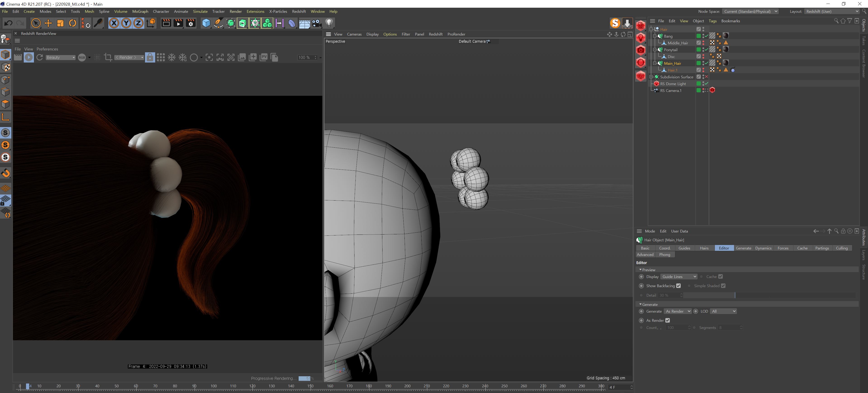Screen dimensions: 868x393
Task: Click the RenderView PV icon
Action: coord(264,57)
